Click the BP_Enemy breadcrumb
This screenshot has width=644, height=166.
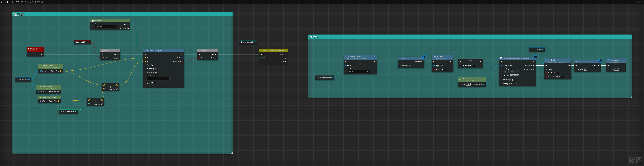26,2
